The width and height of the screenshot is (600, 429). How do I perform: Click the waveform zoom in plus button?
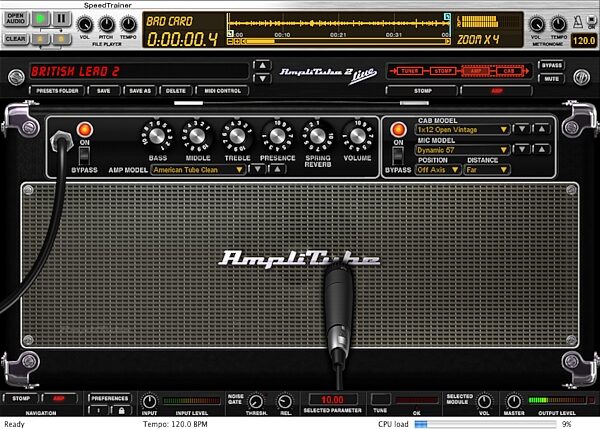coord(236,41)
